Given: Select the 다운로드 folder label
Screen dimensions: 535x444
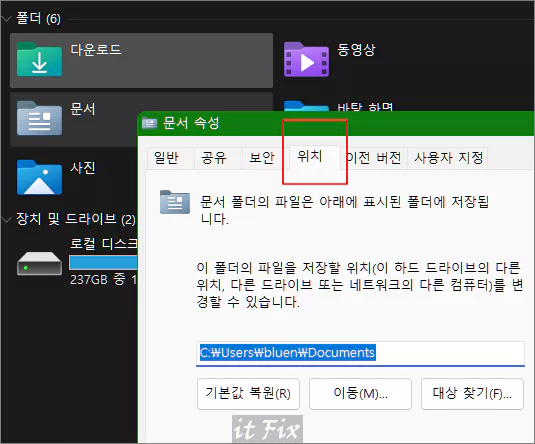Looking at the screenshot, I should pyautogui.click(x=96, y=50).
